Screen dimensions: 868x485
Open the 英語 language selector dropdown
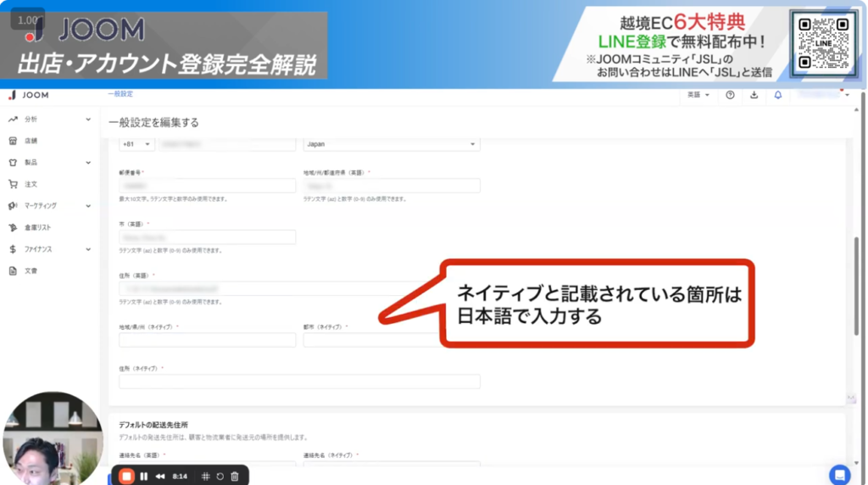click(x=698, y=95)
